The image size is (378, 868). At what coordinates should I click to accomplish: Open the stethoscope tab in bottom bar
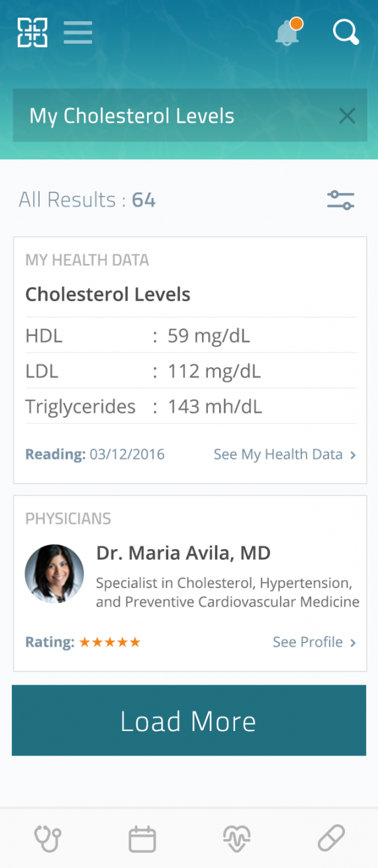coord(48,840)
